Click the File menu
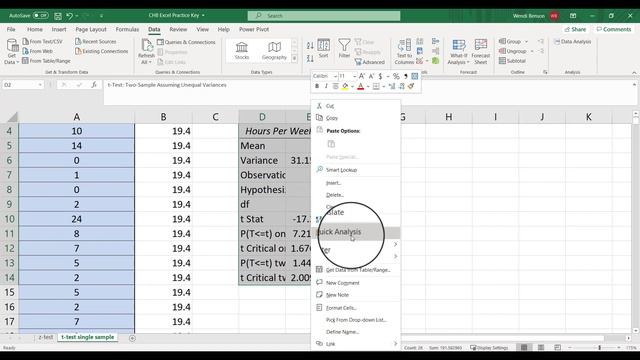Viewport: 640px width, 360px height. tap(11, 29)
